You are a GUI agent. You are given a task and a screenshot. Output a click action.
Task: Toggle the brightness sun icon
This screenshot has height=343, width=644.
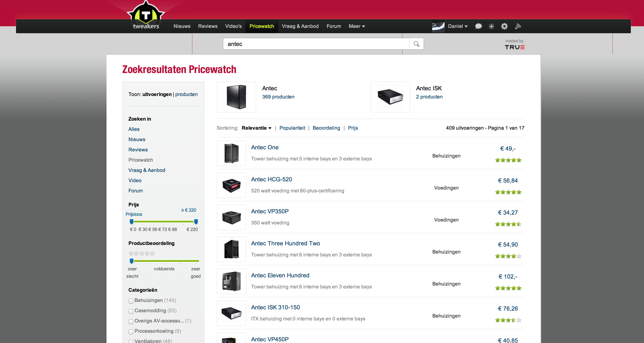click(x=491, y=26)
